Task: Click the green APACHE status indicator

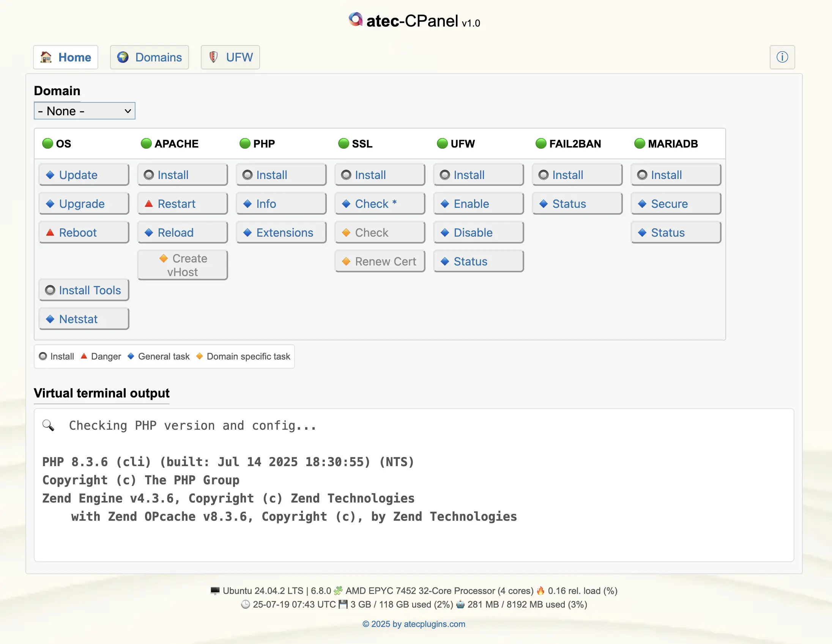Action: tap(146, 143)
